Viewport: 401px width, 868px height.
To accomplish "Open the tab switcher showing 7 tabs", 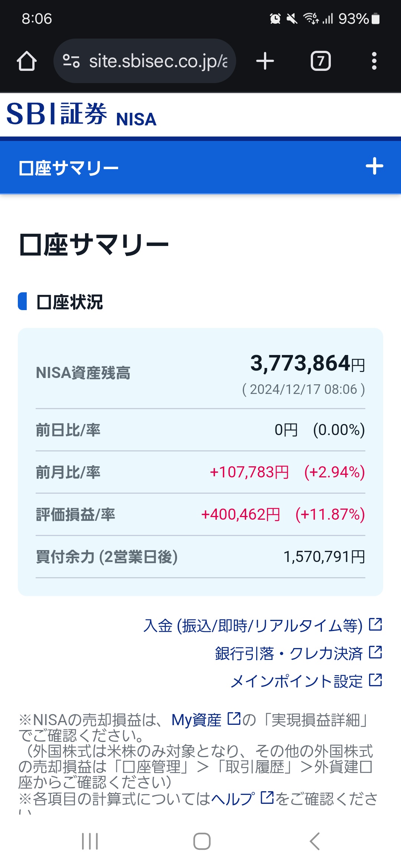I will (x=320, y=61).
